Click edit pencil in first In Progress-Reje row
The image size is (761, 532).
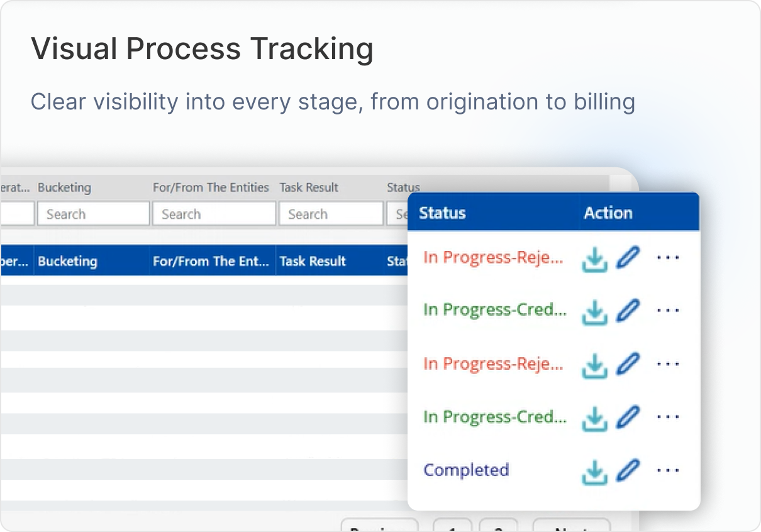627,258
